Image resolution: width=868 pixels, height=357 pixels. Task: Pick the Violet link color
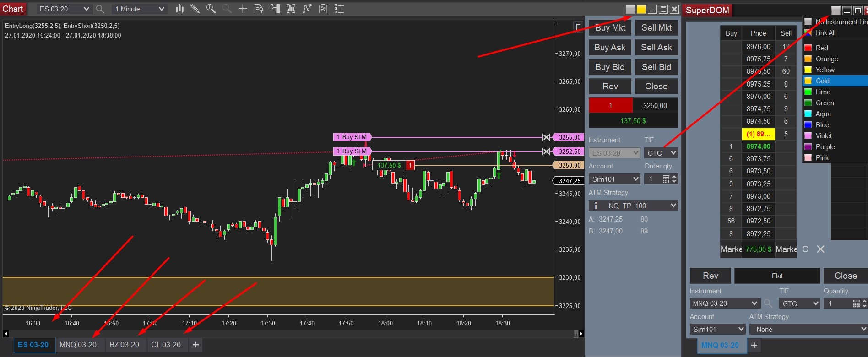[835, 136]
